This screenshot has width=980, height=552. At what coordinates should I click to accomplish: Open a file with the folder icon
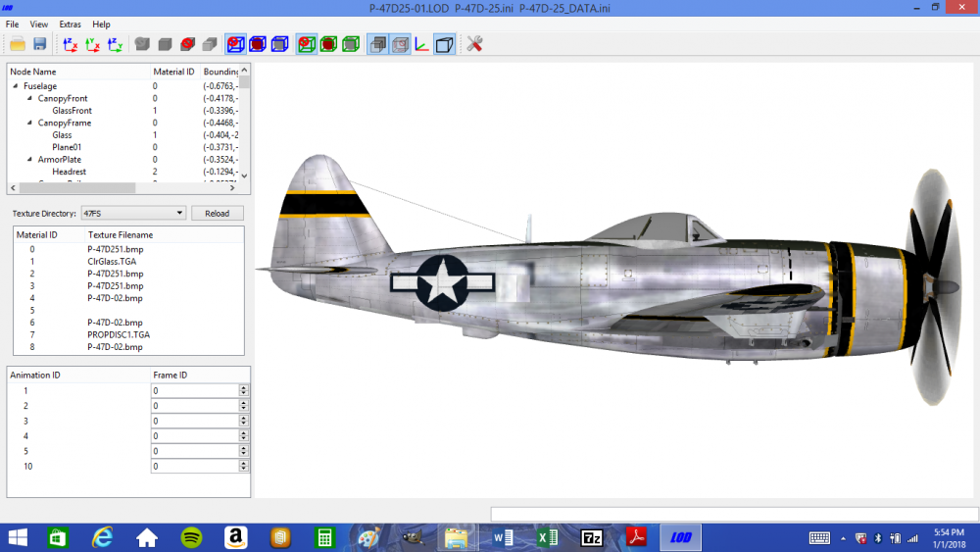(x=18, y=44)
